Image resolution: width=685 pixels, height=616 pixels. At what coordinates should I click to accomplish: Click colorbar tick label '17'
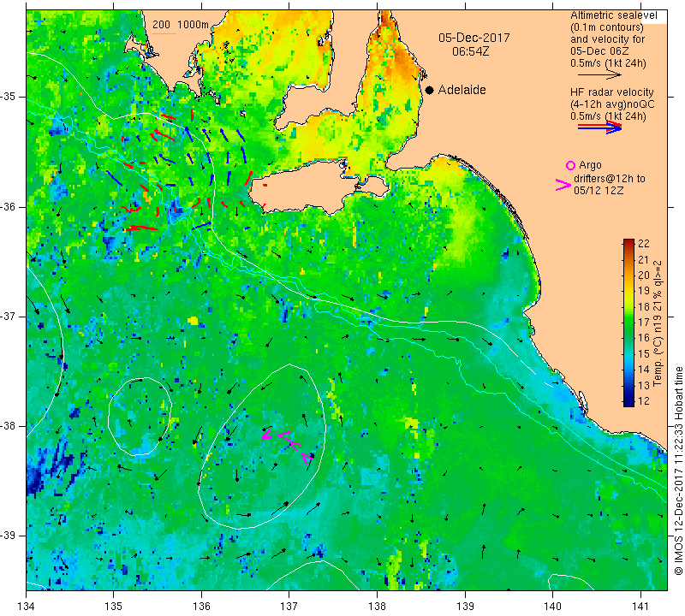pyautogui.click(x=644, y=323)
